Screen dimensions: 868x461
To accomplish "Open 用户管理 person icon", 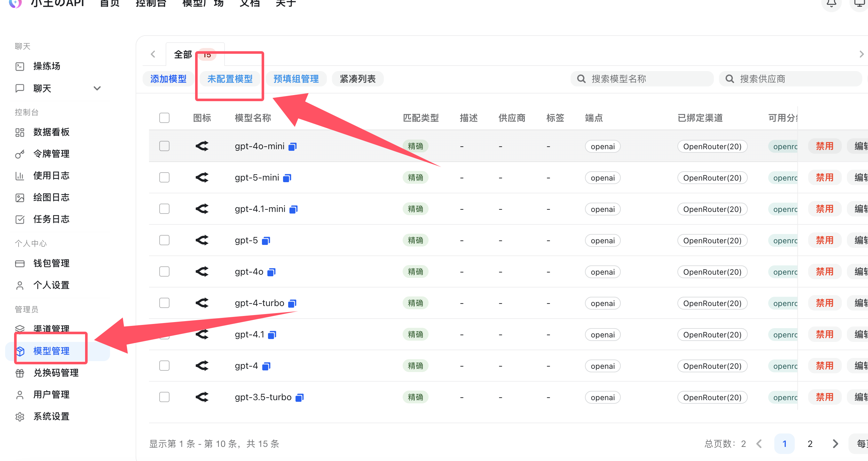I will coord(20,395).
